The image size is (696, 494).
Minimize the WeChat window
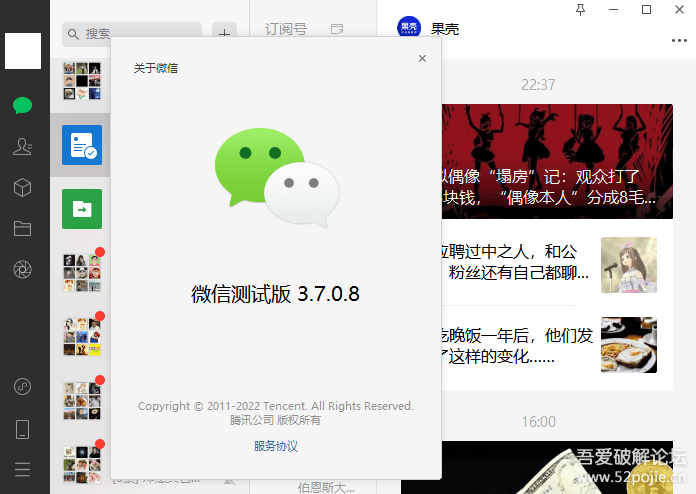tap(613, 10)
